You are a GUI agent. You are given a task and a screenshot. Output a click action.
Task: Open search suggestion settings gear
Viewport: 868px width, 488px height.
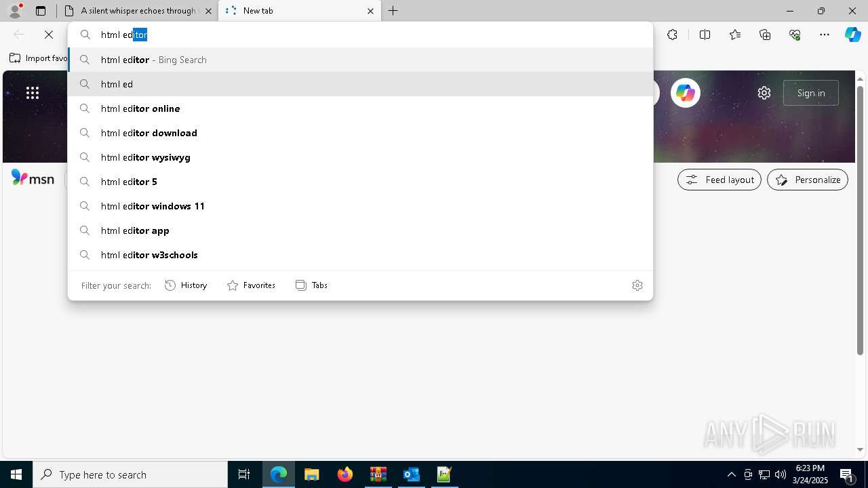coord(637,285)
